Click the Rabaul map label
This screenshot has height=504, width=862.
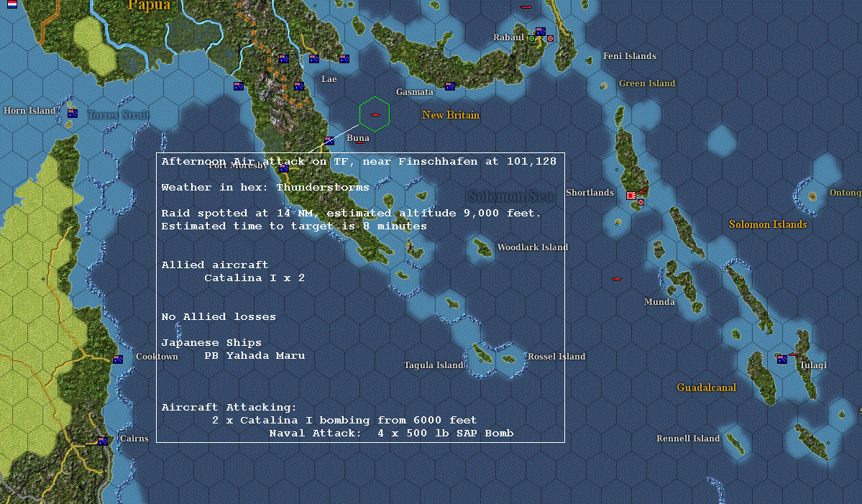[x=508, y=37]
